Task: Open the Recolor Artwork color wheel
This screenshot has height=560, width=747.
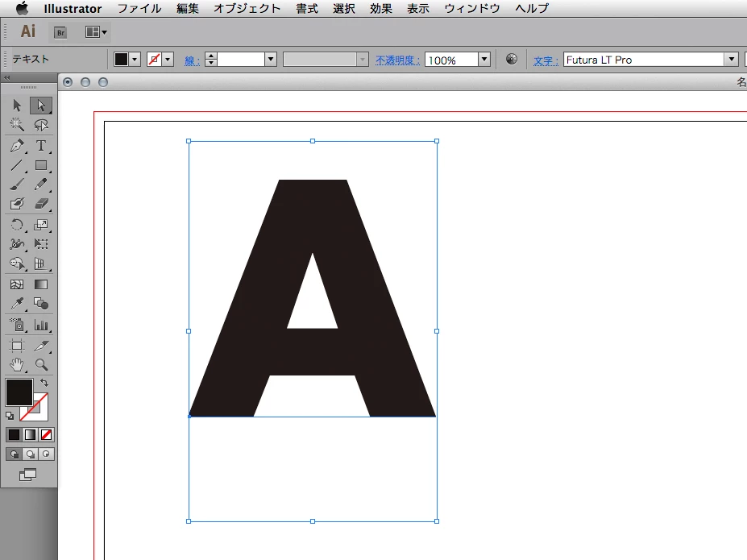Action: [x=512, y=59]
